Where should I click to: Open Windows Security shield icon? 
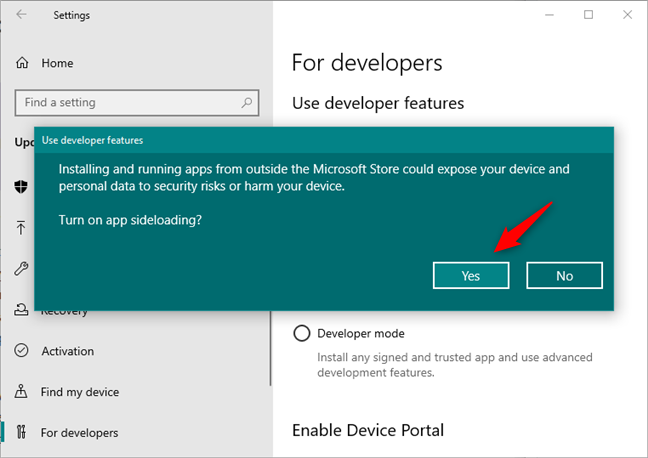[21, 187]
